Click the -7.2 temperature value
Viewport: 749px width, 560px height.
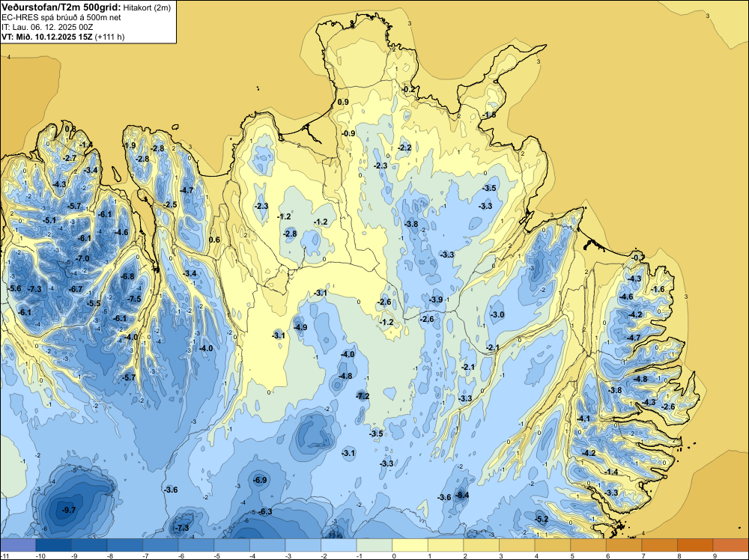point(363,396)
